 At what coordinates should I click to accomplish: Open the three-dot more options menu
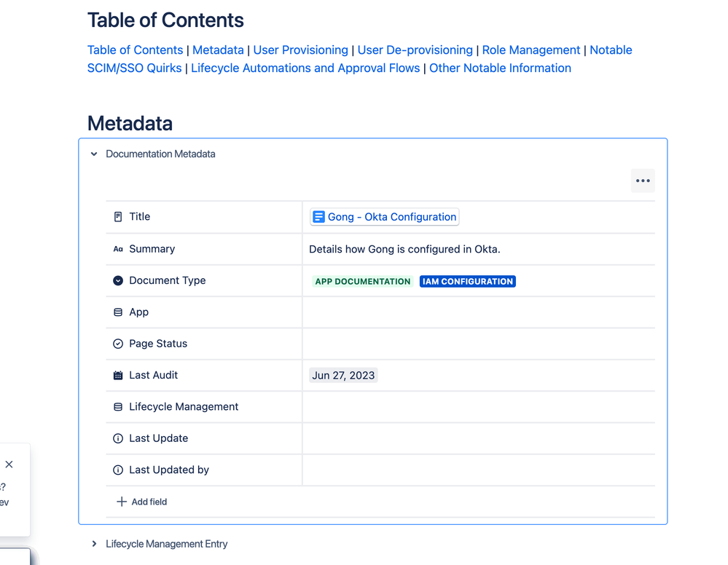point(643,181)
